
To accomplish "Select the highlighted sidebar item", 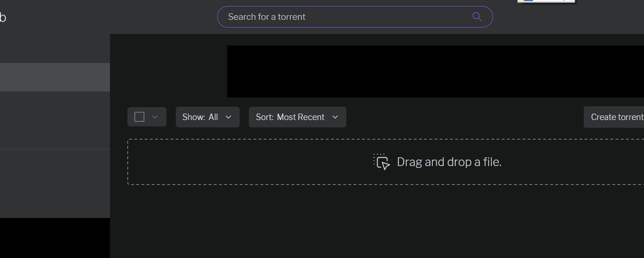I will [55, 77].
